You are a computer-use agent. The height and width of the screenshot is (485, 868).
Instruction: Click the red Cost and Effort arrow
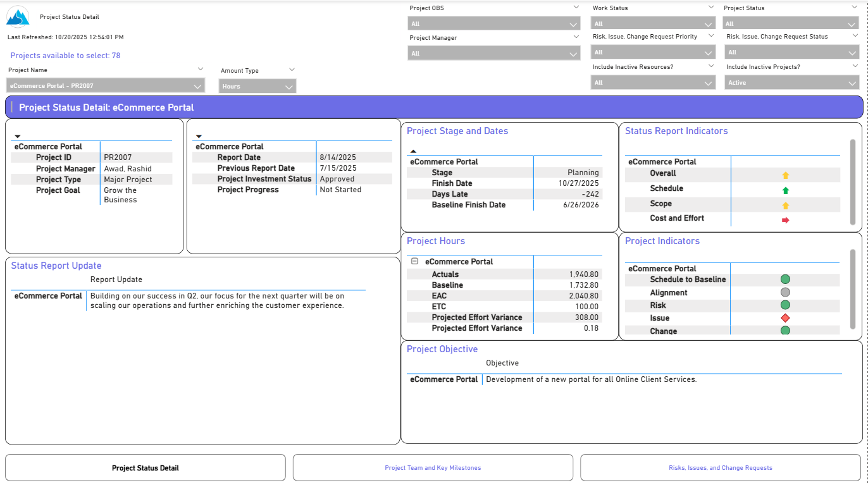(786, 220)
